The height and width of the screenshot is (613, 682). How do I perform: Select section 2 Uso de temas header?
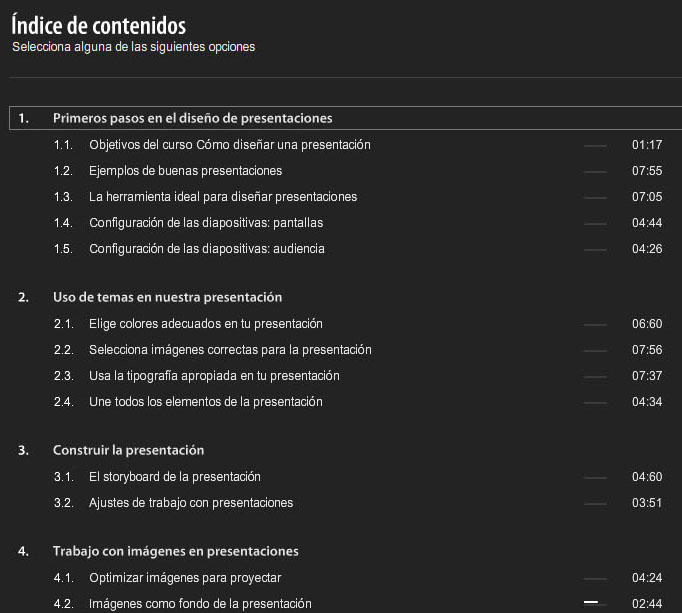coord(167,297)
